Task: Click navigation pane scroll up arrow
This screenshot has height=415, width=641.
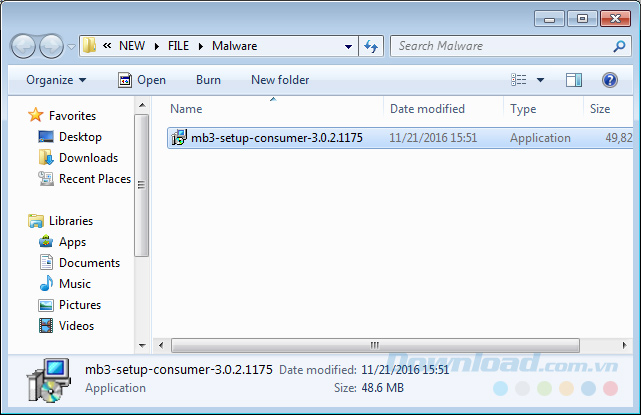Action: (x=142, y=105)
